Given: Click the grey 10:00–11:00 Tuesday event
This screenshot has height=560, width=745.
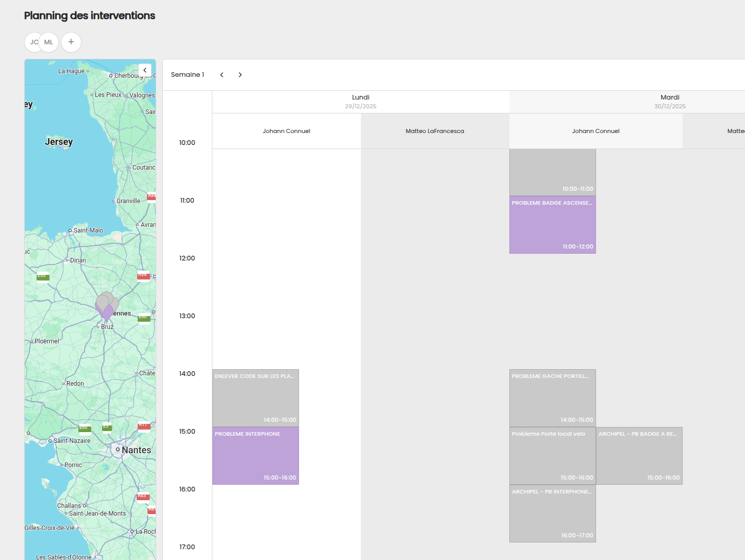Looking at the screenshot, I should click(552, 172).
